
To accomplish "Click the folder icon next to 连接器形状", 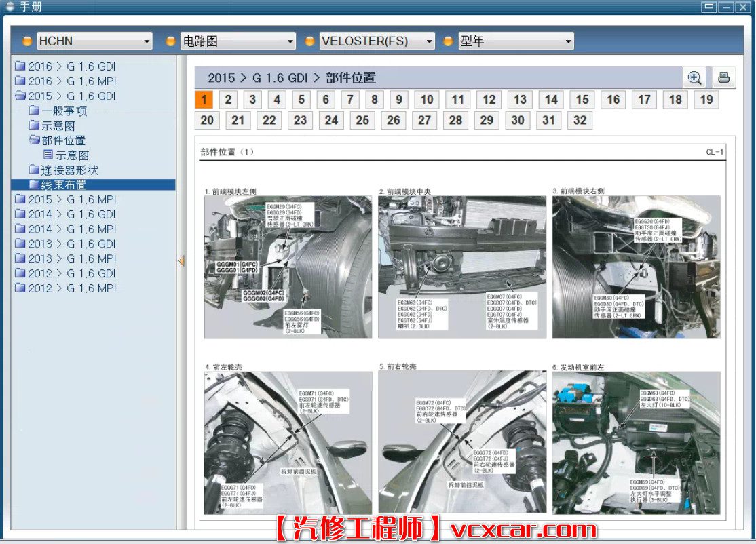I will click(x=34, y=170).
